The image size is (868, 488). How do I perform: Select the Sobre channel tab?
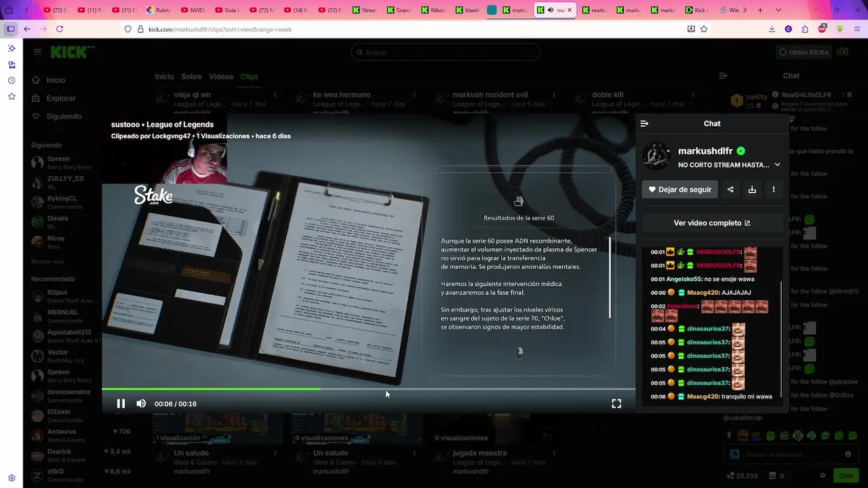click(191, 77)
